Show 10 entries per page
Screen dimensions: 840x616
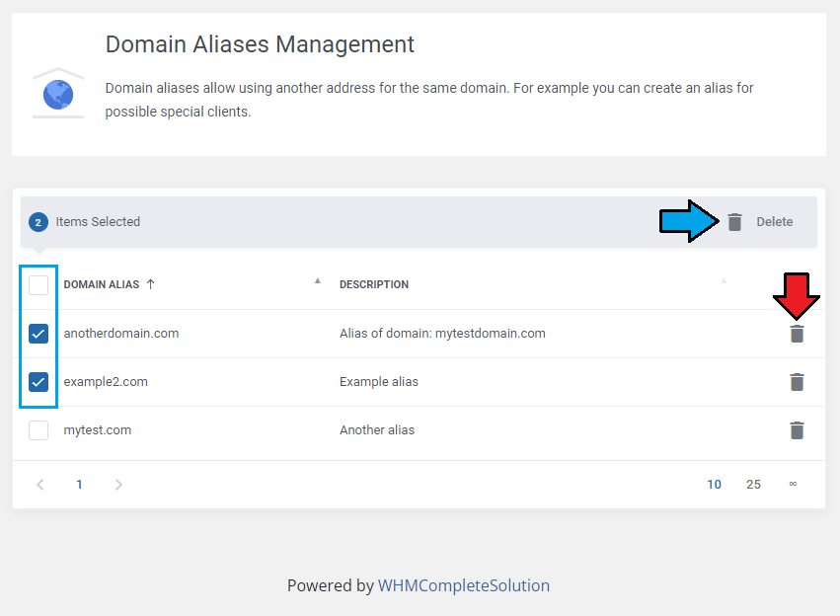(x=714, y=485)
